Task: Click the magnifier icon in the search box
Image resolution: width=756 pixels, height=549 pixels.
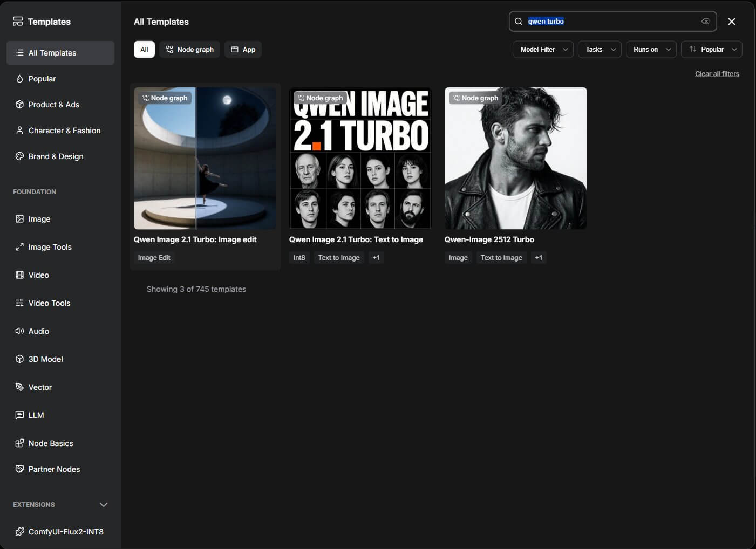Action: pos(519,22)
